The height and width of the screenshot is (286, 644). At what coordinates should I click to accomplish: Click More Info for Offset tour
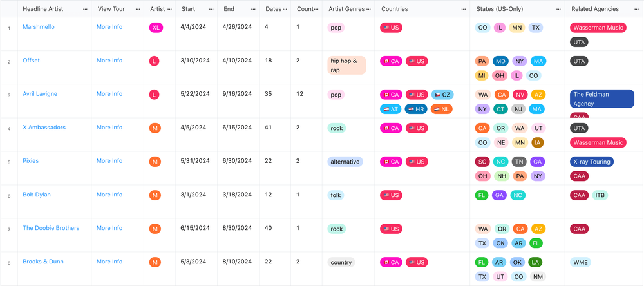tap(109, 61)
